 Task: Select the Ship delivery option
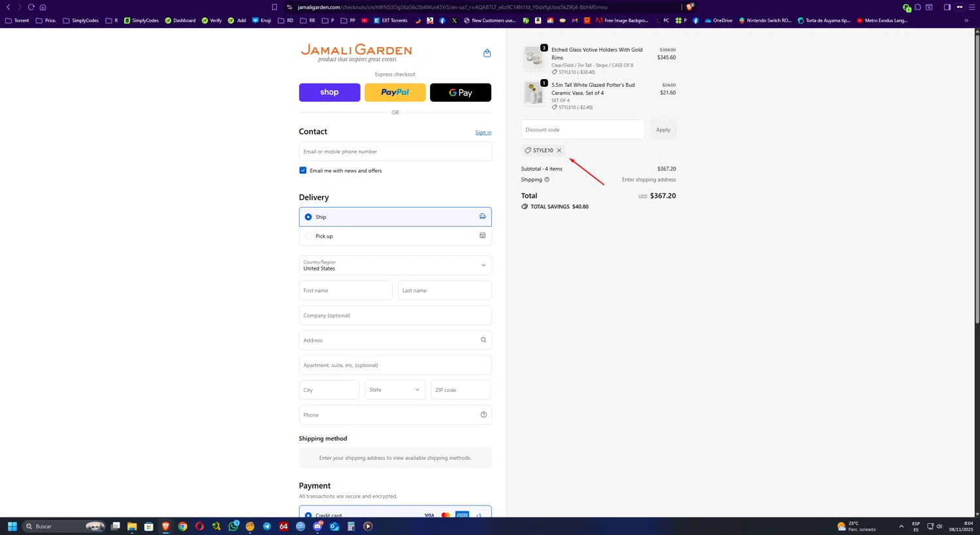tap(395, 217)
